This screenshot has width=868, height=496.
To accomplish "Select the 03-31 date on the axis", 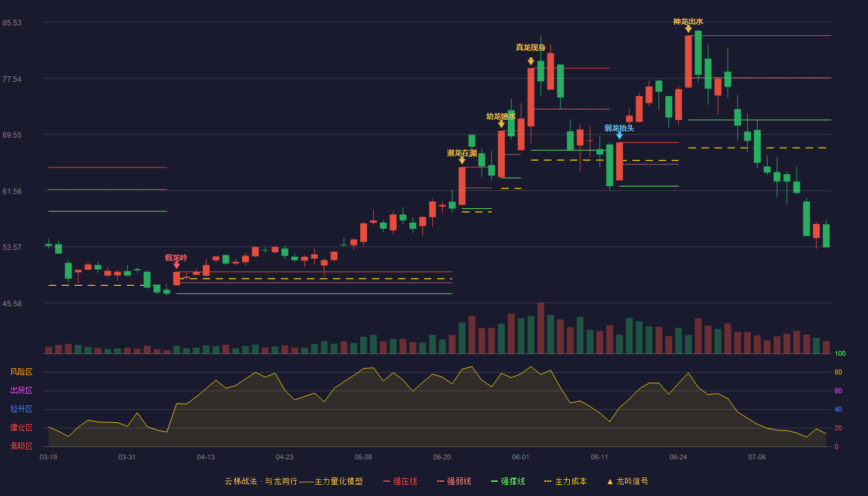I will [127, 457].
